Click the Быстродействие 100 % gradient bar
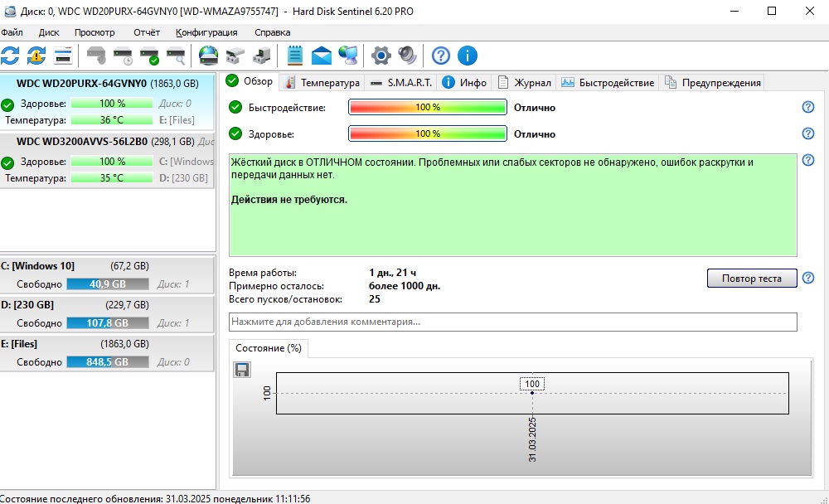 coord(428,107)
